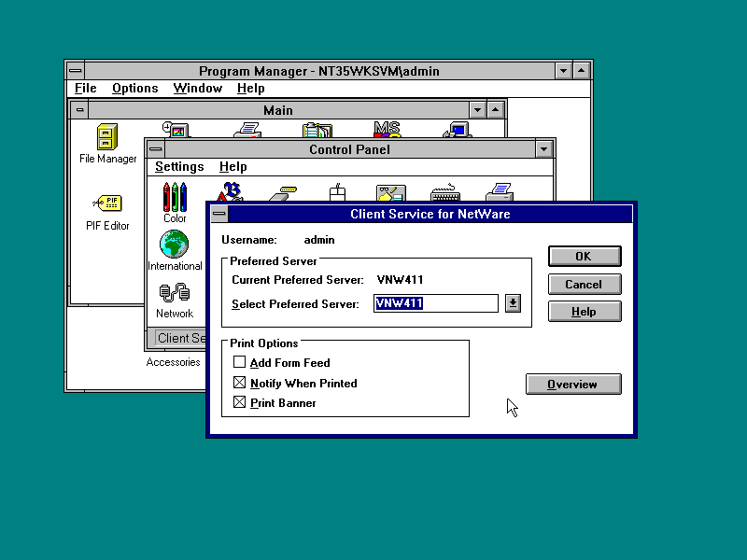
Task: Open the Main group control menu box
Action: [79, 110]
